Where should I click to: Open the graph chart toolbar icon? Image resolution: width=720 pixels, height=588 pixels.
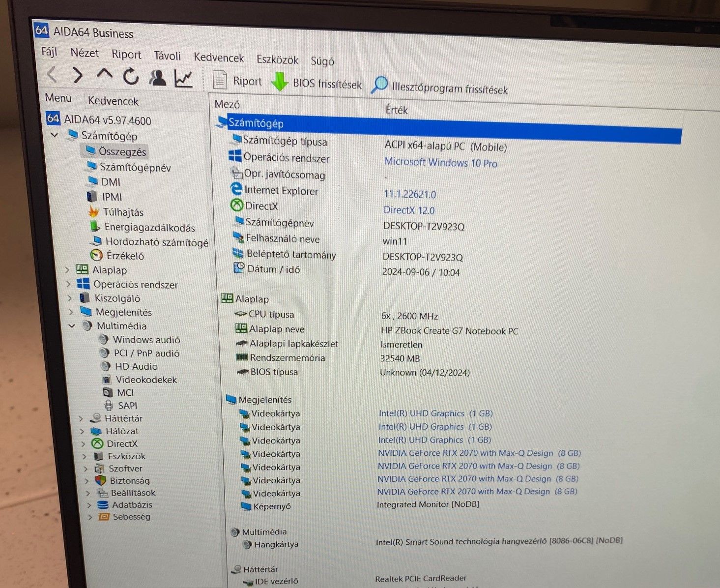[183, 79]
